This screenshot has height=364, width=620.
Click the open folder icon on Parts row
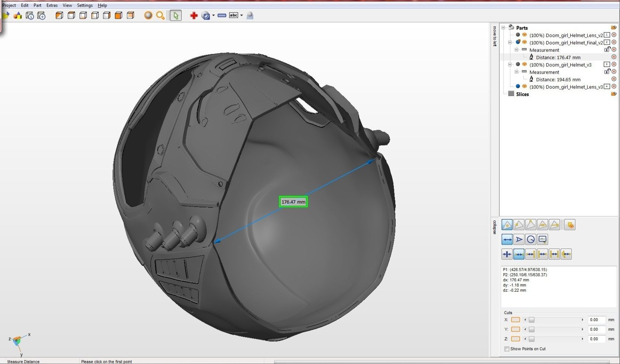[614, 27]
